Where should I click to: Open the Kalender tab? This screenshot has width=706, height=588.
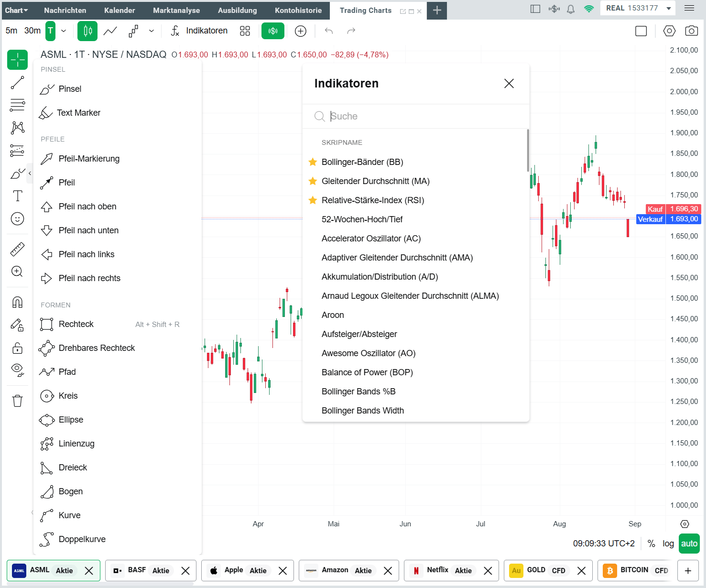(x=119, y=10)
